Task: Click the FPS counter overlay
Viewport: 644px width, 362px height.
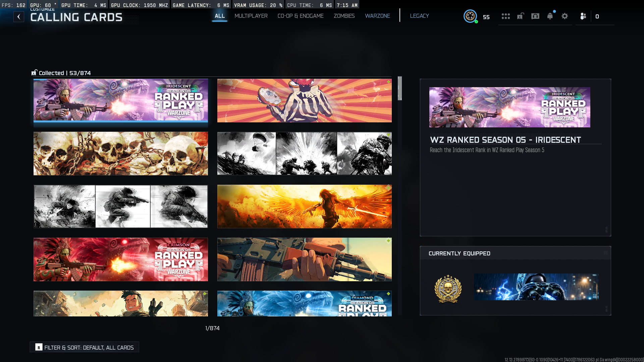Action: 13,5
